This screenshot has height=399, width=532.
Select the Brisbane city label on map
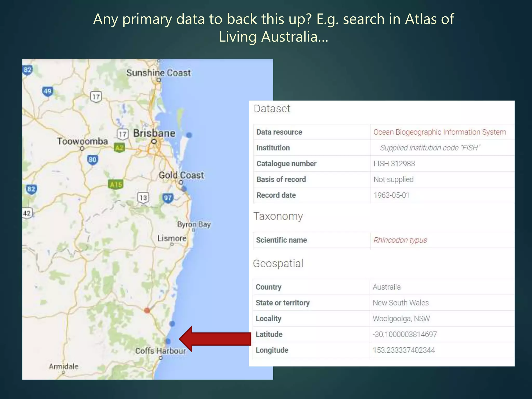(x=154, y=133)
